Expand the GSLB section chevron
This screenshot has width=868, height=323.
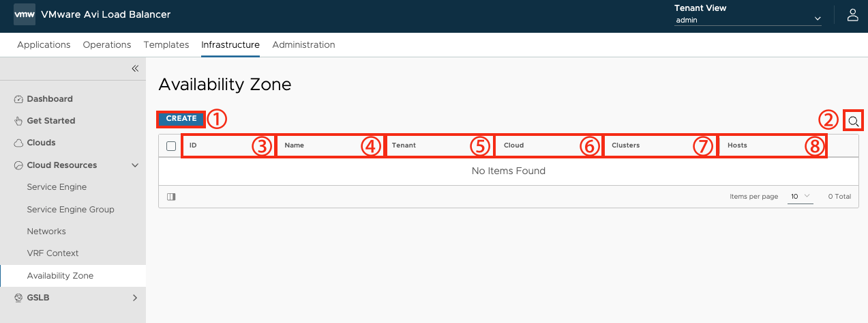(x=135, y=298)
